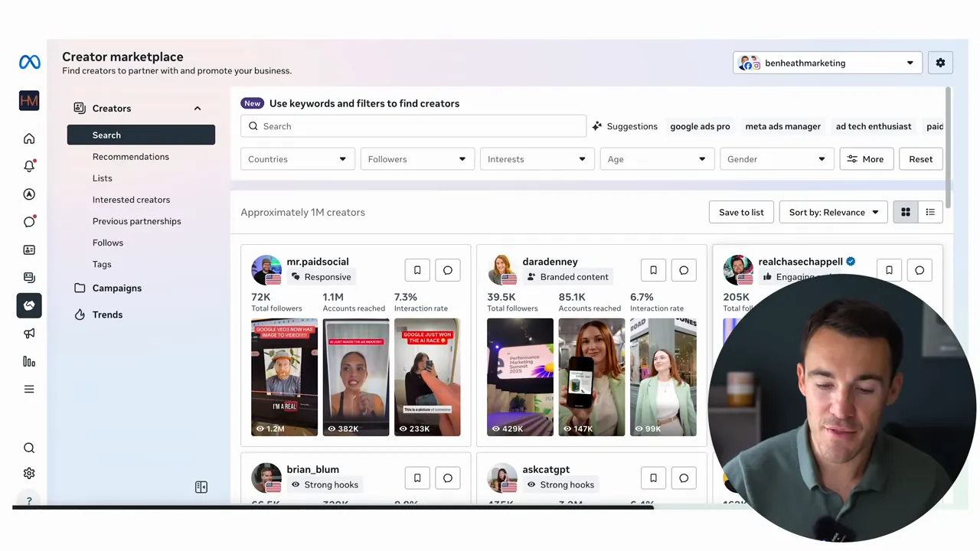980x551 pixels.
Task: Enable grid view for creator results
Action: pyautogui.click(x=906, y=212)
